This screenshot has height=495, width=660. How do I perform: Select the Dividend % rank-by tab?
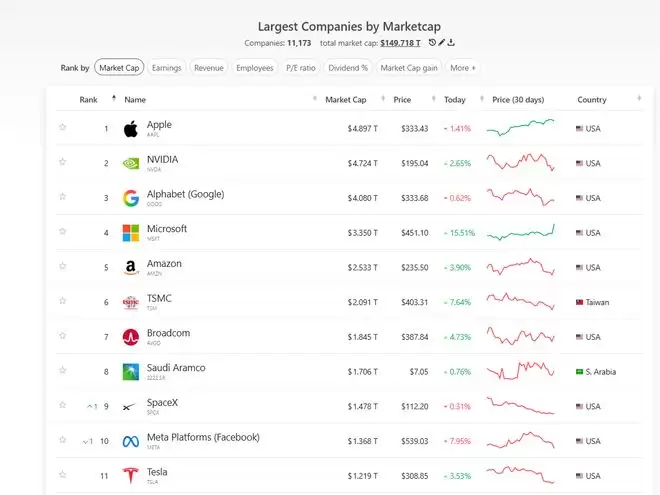click(x=348, y=68)
